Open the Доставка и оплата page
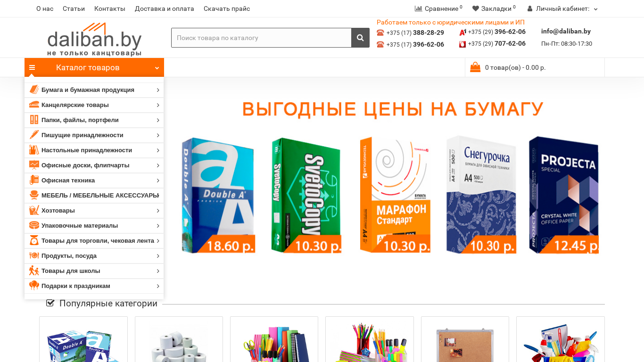644x362 pixels. click(x=165, y=8)
